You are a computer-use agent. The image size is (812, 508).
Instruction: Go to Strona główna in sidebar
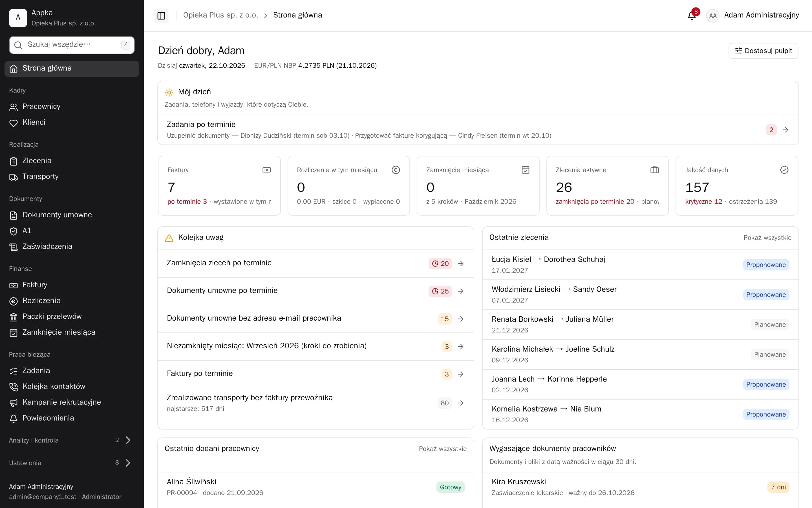pos(72,69)
